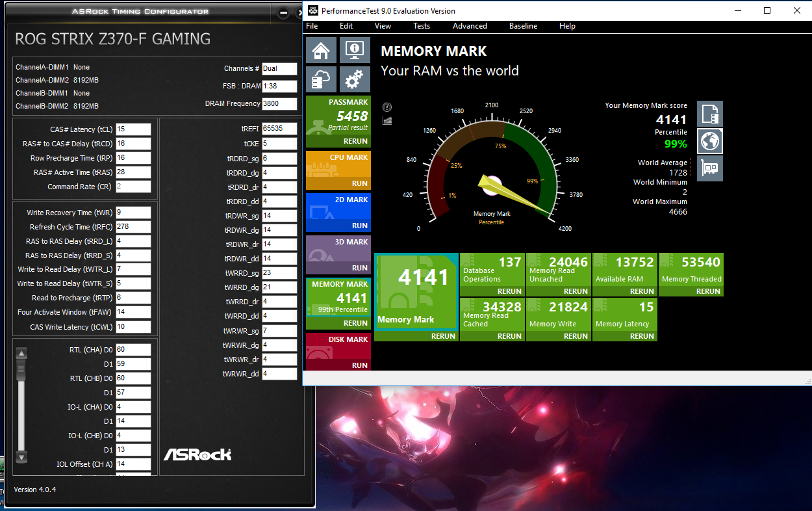Click the CAS Write Latency (tCWL) field

133,326
